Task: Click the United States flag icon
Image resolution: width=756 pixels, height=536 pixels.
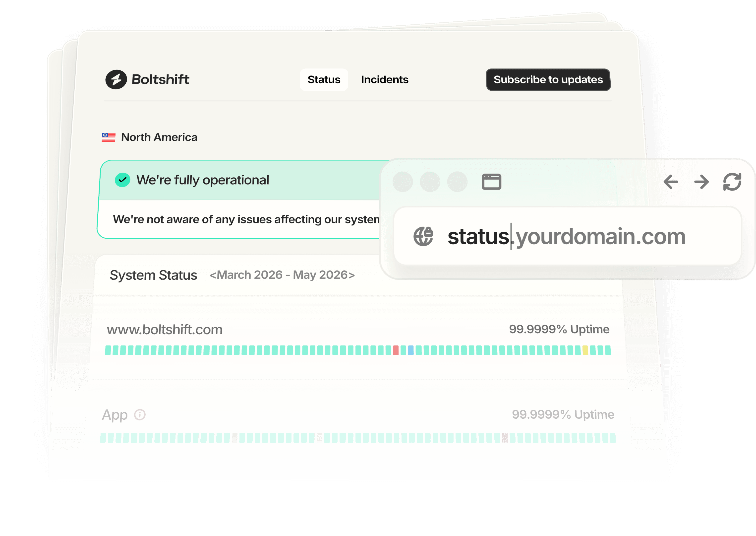Action: click(x=109, y=137)
